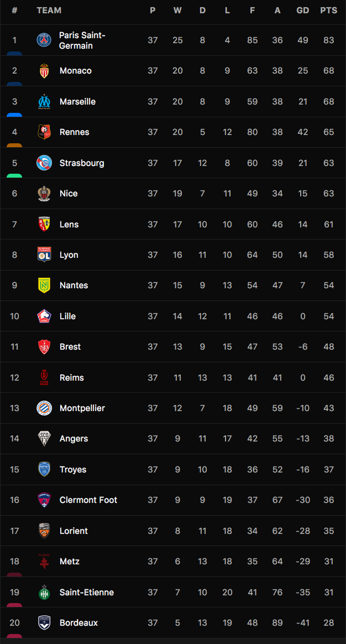Sort table by PTS column header

[x=329, y=10]
